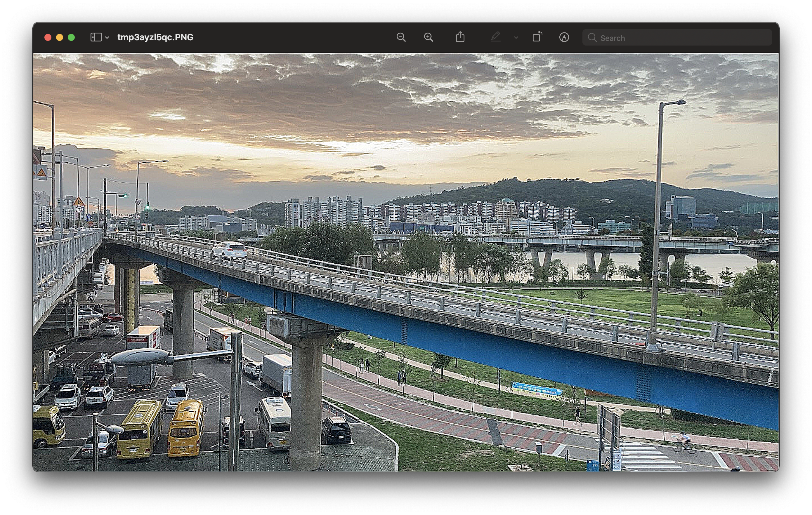This screenshot has height=515, width=812.
Task: Click the Highlight pen icon
Action: pyautogui.click(x=496, y=37)
